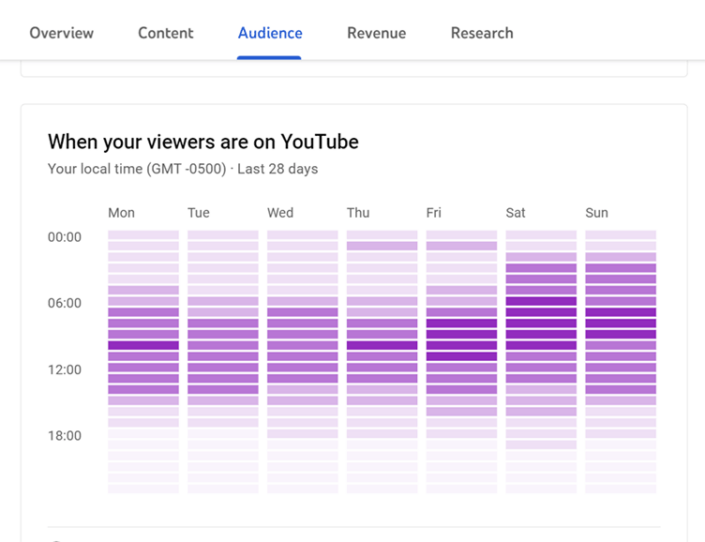Go to the Revenue tab

tap(376, 33)
